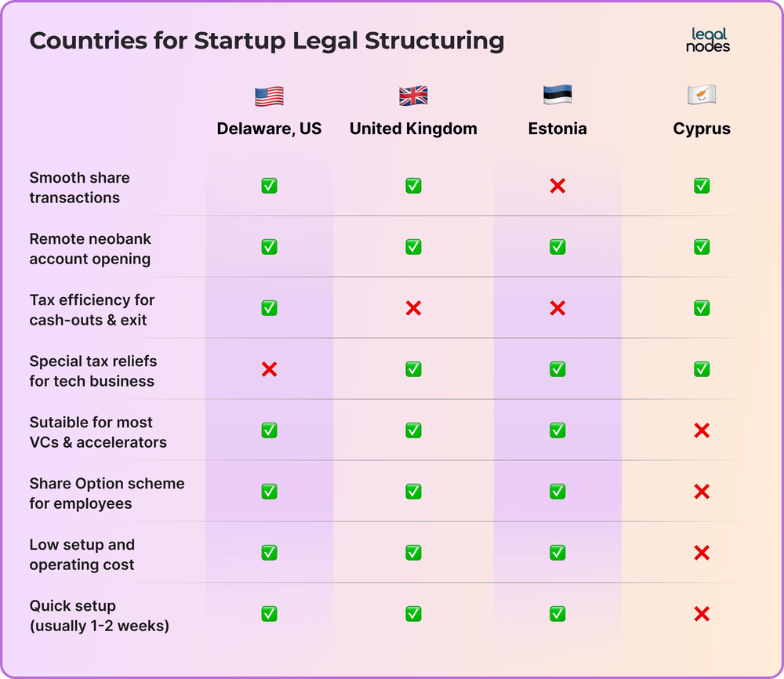Click Cyprus red cross for share option scheme
The width and height of the screenshot is (784, 679).
(702, 492)
